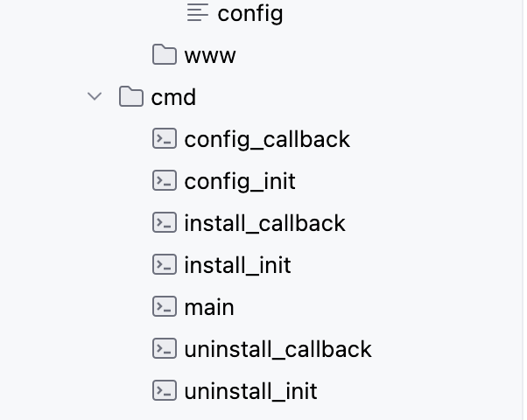The height and width of the screenshot is (420, 527).
Task: Click the main shell script icon
Action: (165, 307)
